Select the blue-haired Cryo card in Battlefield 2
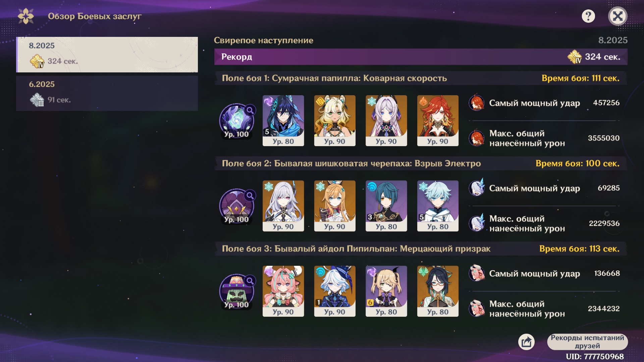Viewport: 644px width, 362px height. 438,206
